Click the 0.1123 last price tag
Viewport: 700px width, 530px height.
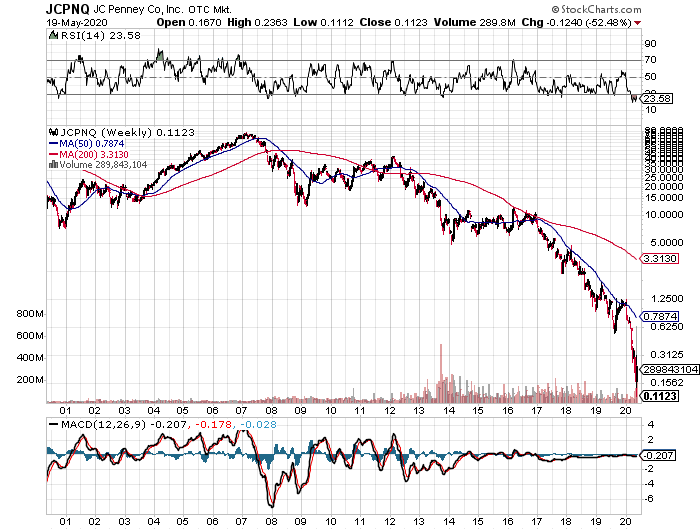(660, 396)
